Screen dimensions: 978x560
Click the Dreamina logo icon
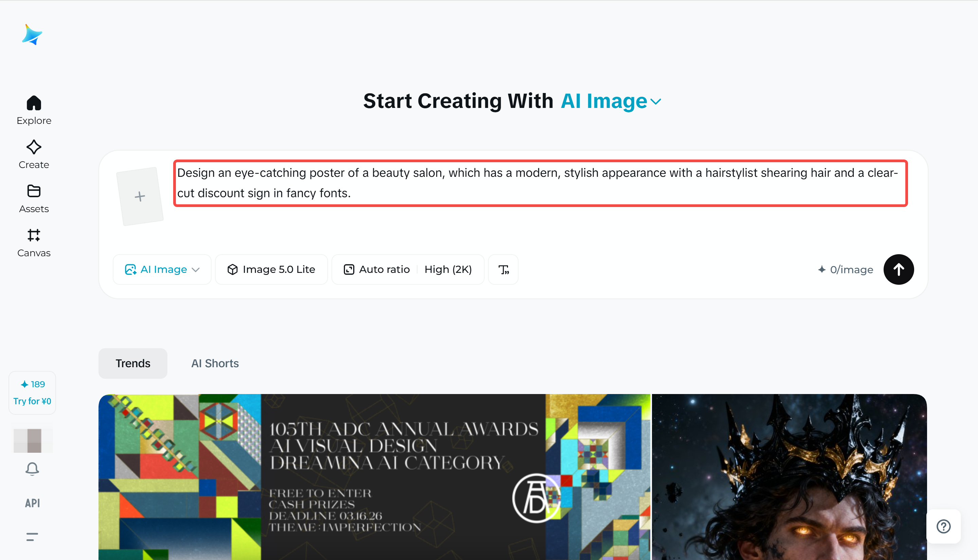(32, 35)
